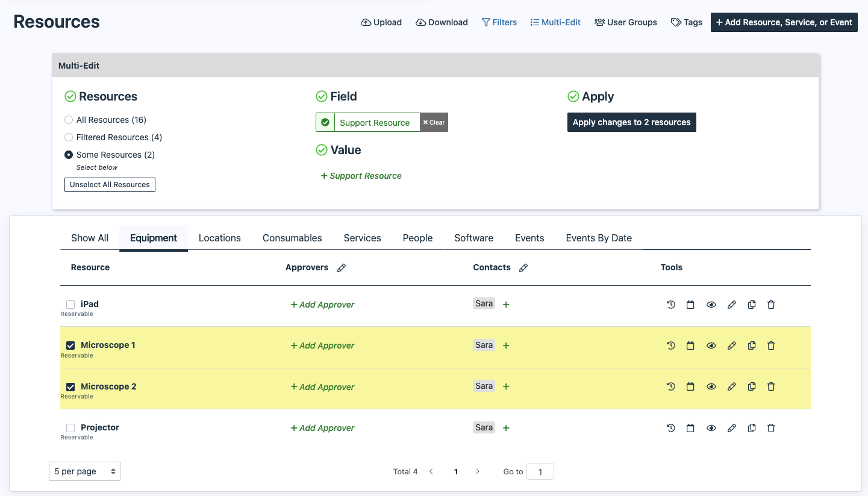Click the + Support Resource value link
This screenshot has height=496, width=868.
click(361, 176)
